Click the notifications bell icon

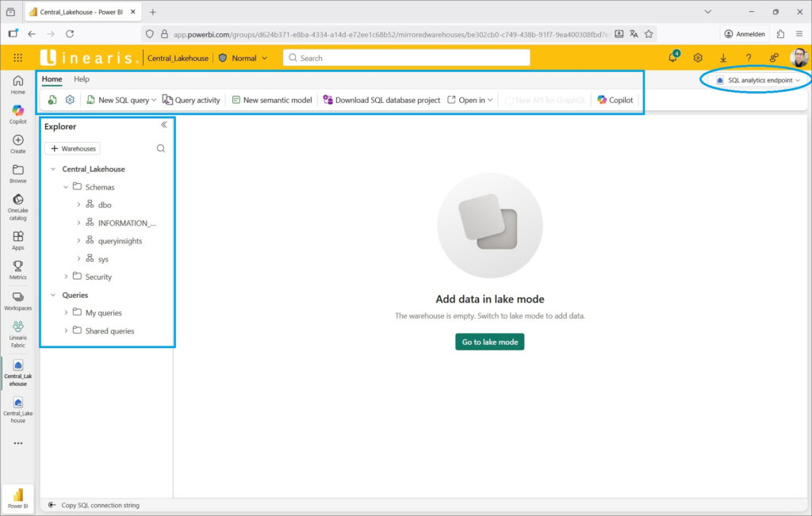pyautogui.click(x=672, y=58)
